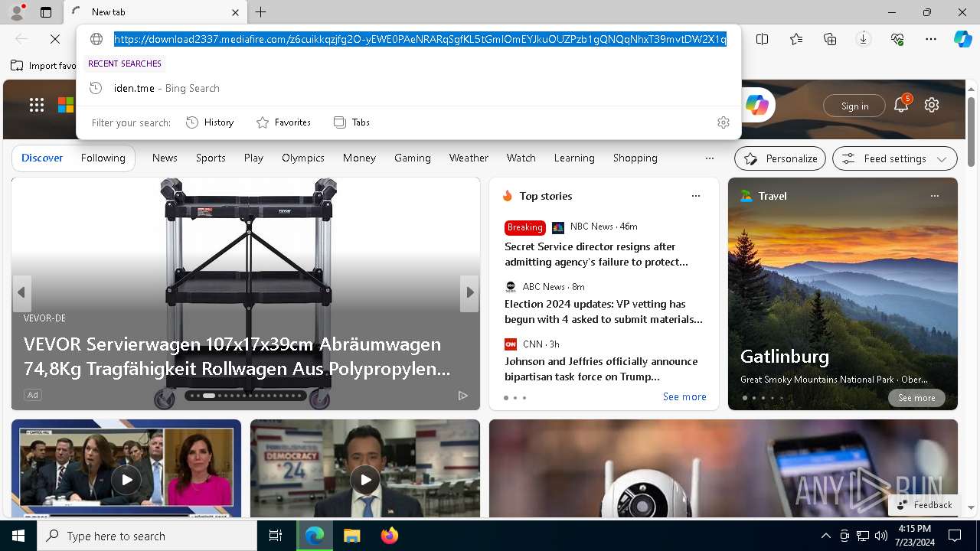Viewport: 980px width, 551px height.
Task: Open the Copilot sidebar icon
Action: (x=962, y=39)
